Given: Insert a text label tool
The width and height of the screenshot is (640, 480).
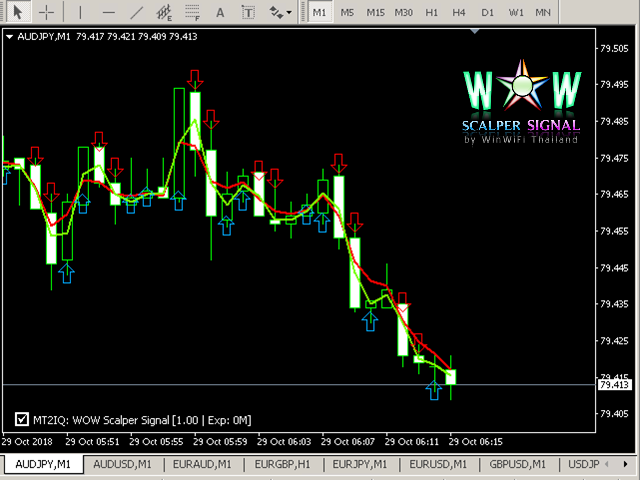Looking at the screenshot, I should tap(248, 12).
